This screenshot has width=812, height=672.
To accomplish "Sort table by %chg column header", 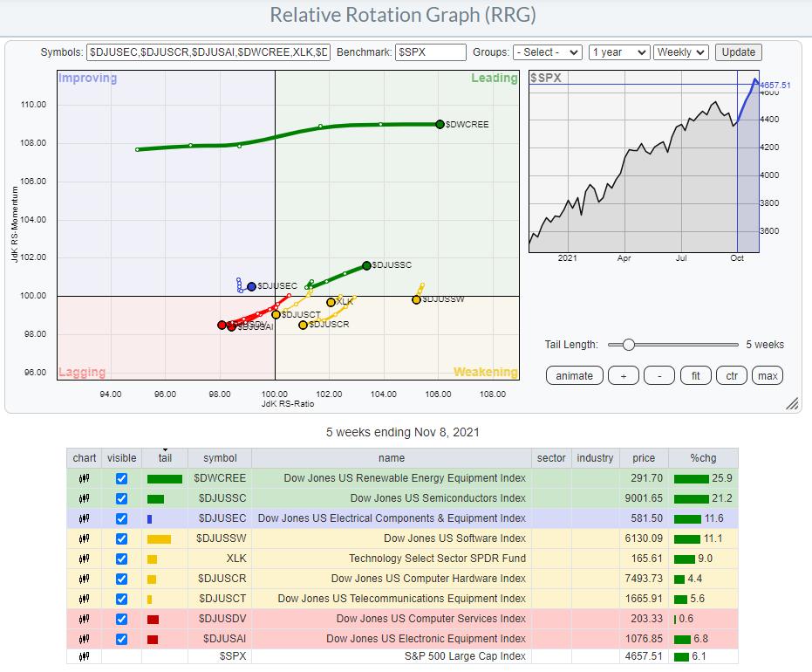I will (702, 458).
